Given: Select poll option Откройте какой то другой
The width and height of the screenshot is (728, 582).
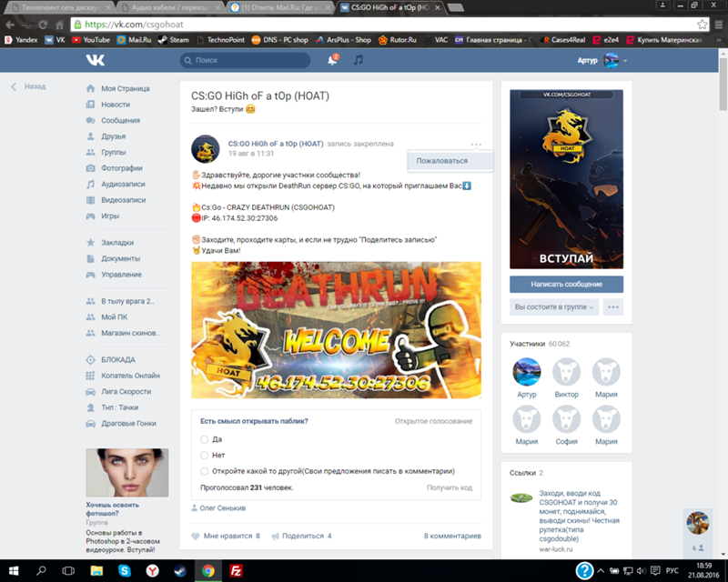Looking at the screenshot, I should click(204, 471).
